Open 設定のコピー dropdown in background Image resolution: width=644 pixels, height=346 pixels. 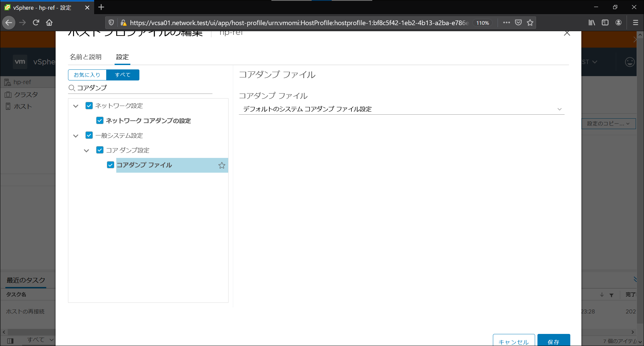click(x=609, y=123)
